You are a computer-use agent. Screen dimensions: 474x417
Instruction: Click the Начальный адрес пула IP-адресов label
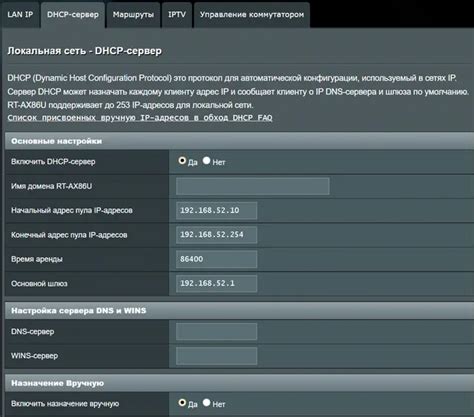tap(72, 210)
